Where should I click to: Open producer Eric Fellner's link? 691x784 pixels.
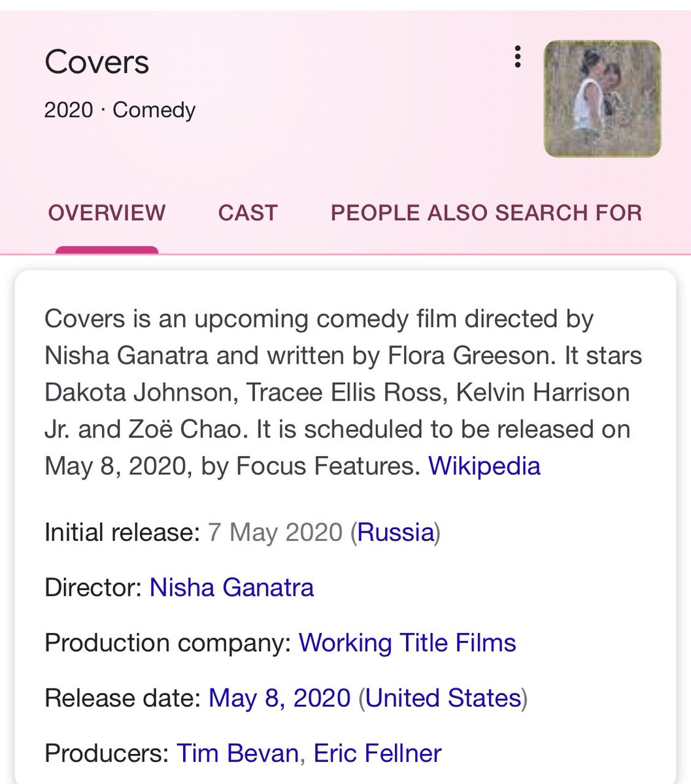pyautogui.click(x=378, y=753)
